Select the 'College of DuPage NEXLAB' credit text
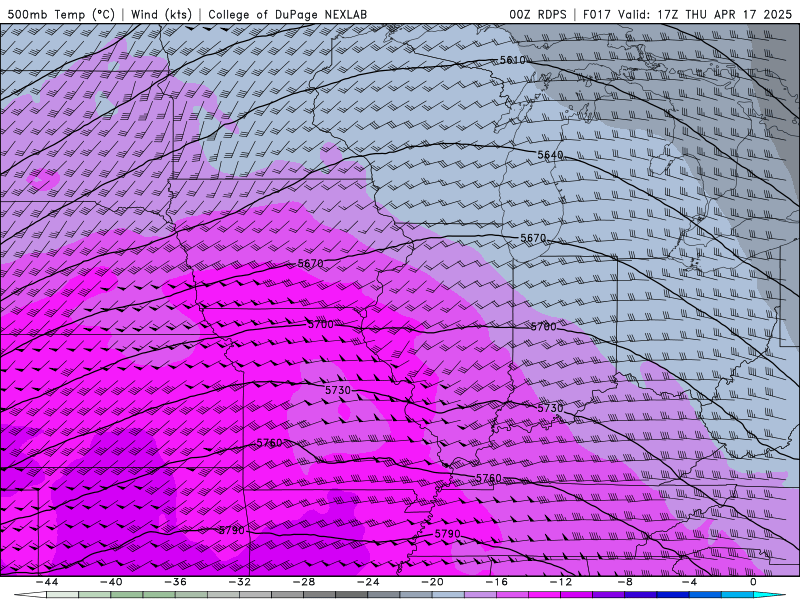Image resolution: width=800 pixels, height=600 pixels. pos(287,14)
